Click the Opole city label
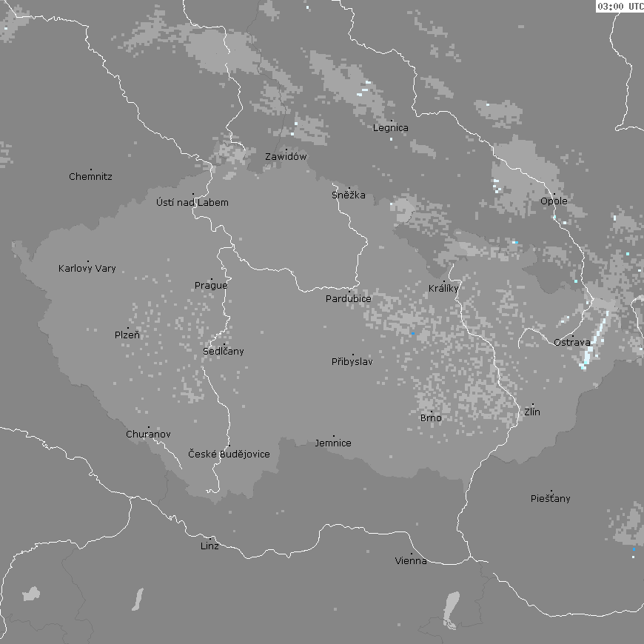 point(554,201)
